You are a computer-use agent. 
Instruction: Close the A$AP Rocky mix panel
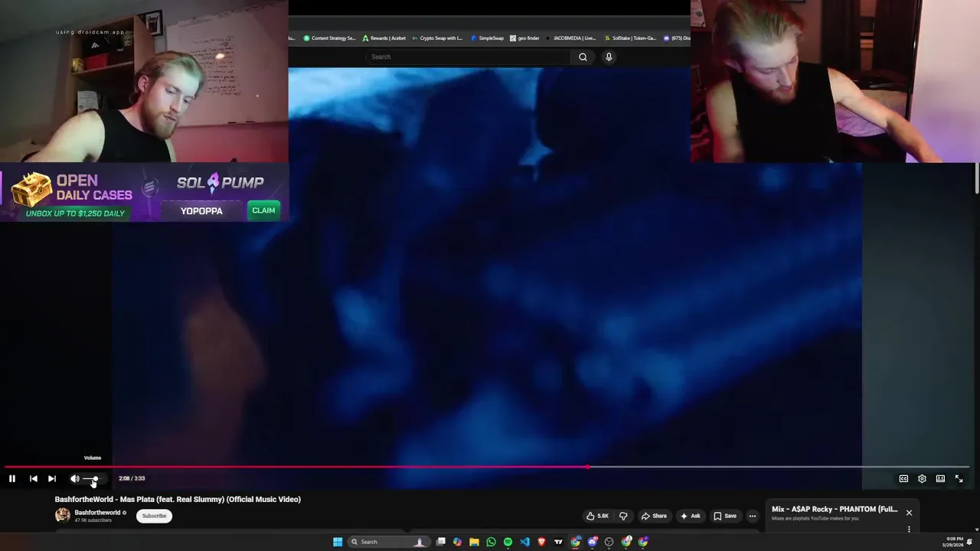click(x=909, y=513)
